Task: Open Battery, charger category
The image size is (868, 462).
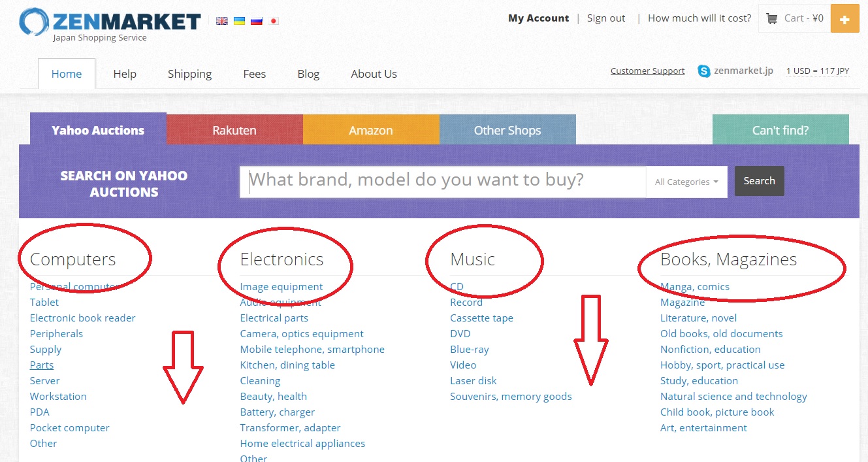Action: 278,412
